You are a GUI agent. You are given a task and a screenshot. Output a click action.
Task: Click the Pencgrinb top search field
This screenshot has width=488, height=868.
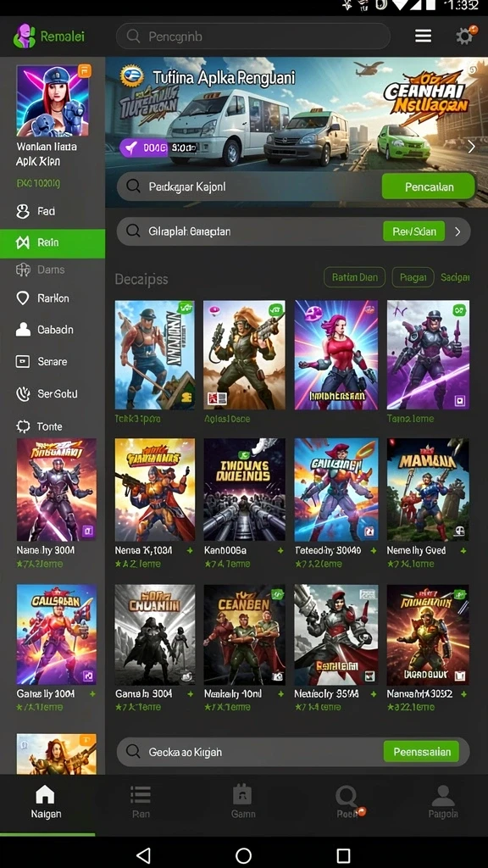[x=252, y=36]
